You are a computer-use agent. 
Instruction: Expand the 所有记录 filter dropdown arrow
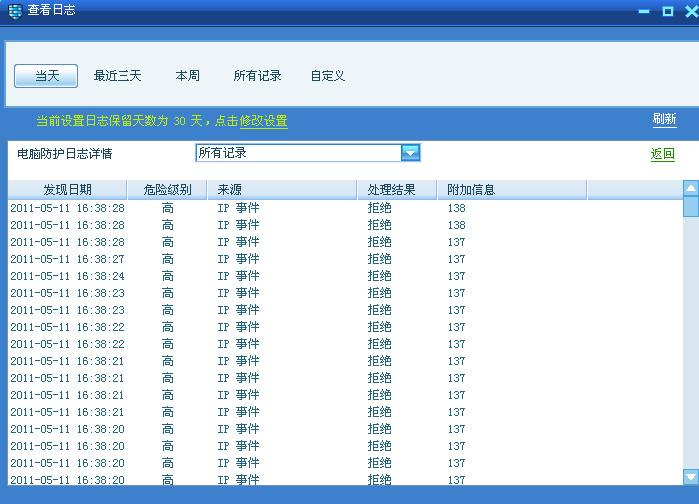(410, 153)
